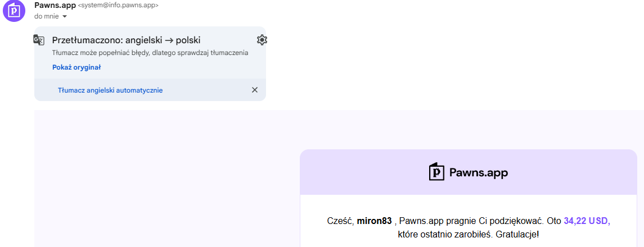Select the sender address system@info.pawns.app

pos(118,6)
